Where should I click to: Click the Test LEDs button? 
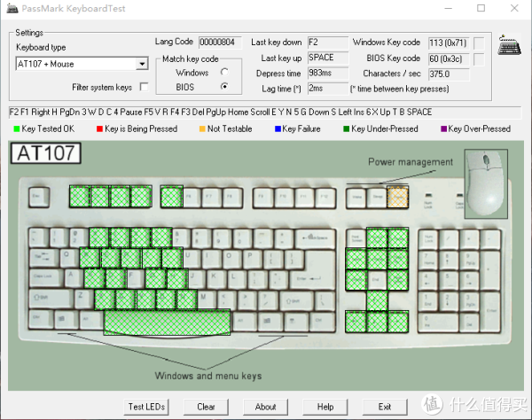146,407
